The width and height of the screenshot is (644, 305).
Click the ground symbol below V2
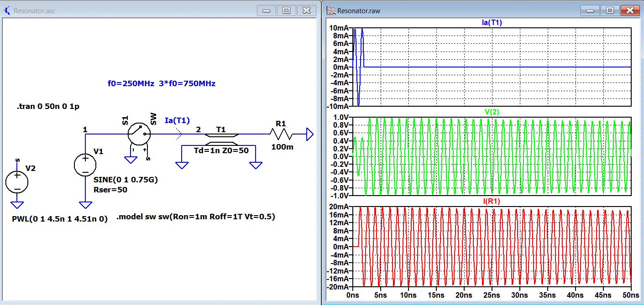pyautogui.click(x=17, y=205)
